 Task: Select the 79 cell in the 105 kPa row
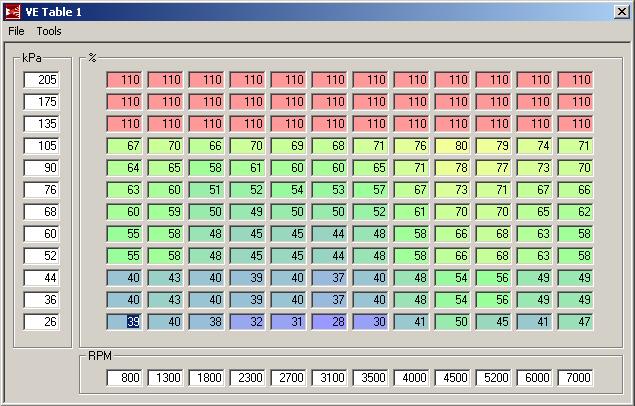[x=493, y=146]
